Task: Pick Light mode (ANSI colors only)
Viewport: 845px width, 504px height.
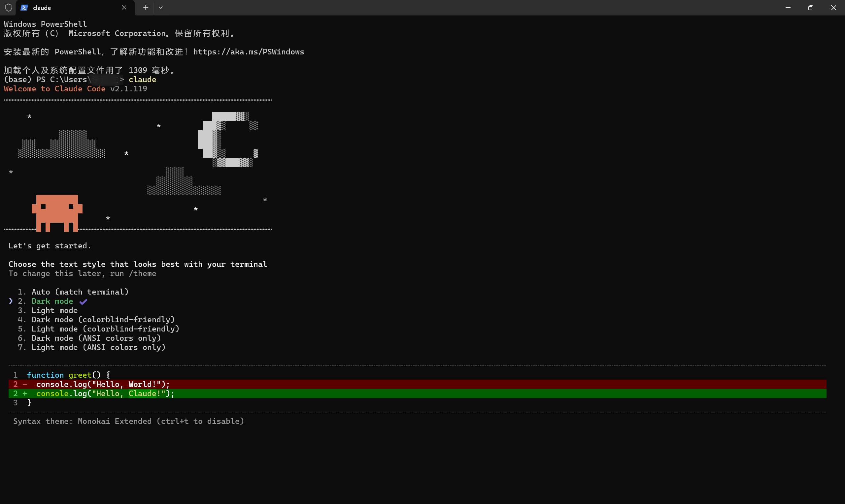Action: (98, 347)
